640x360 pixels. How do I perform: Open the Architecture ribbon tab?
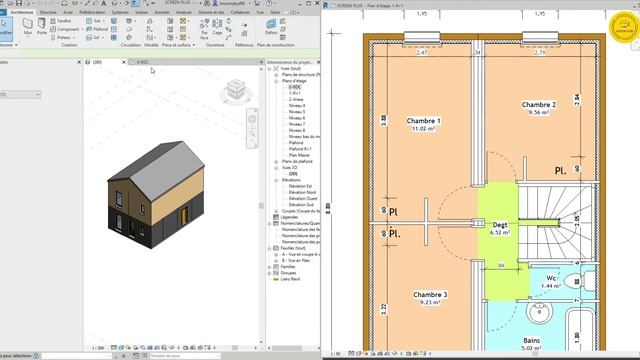tap(22, 12)
